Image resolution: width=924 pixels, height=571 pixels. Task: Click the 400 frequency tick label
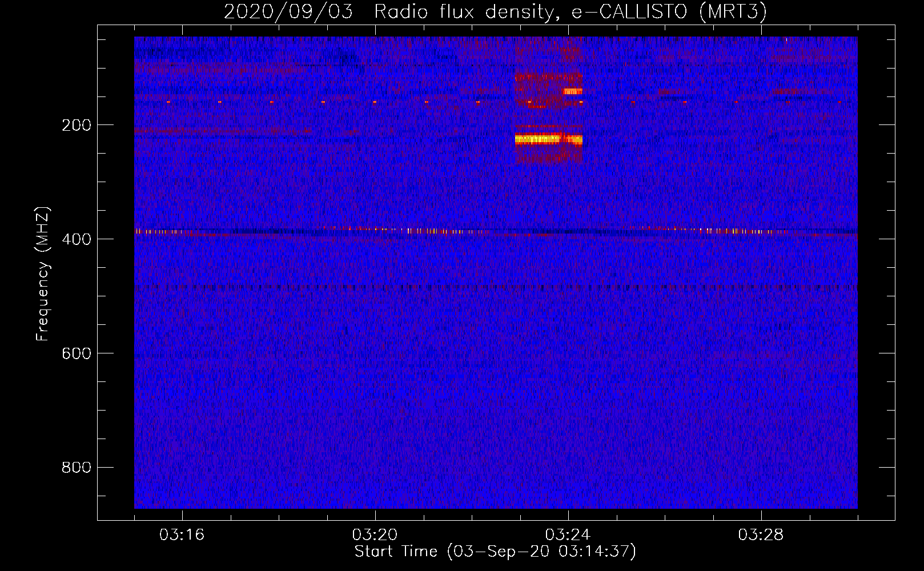point(77,239)
